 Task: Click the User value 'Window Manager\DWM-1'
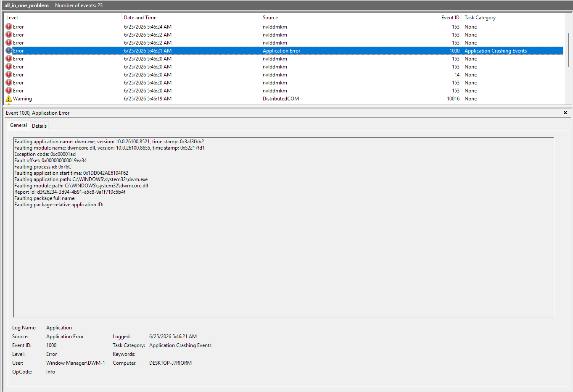pyautogui.click(x=76, y=363)
